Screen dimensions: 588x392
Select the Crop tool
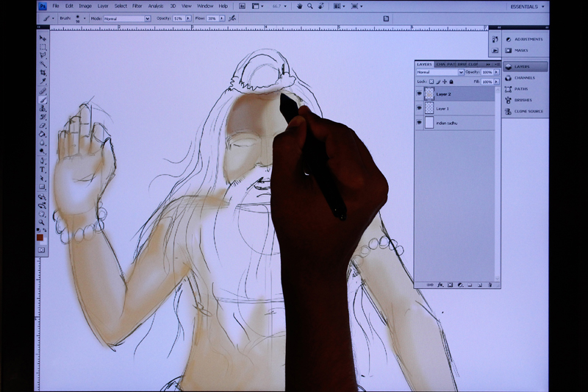coord(43,73)
